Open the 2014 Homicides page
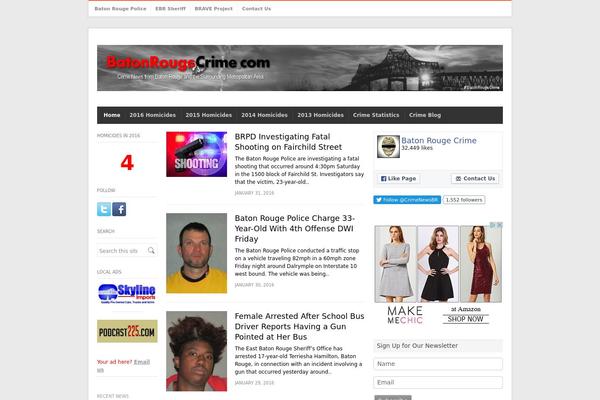The width and height of the screenshot is (600, 400). pyautogui.click(x=264, y=115)
